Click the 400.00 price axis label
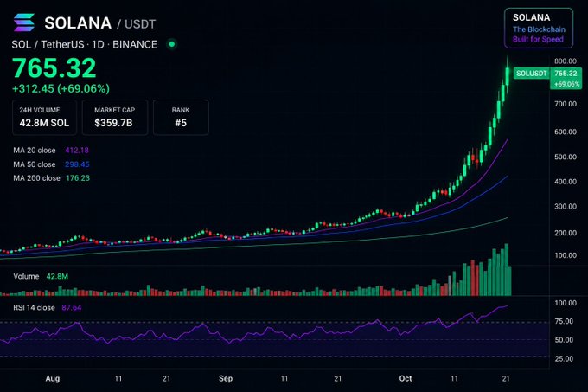The height and width of the screenshot is (392, 588). (x=566, y=182)
